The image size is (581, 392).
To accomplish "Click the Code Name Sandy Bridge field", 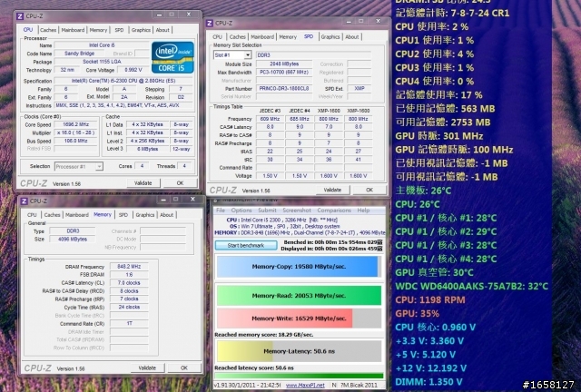I will (x=79, y=54).
